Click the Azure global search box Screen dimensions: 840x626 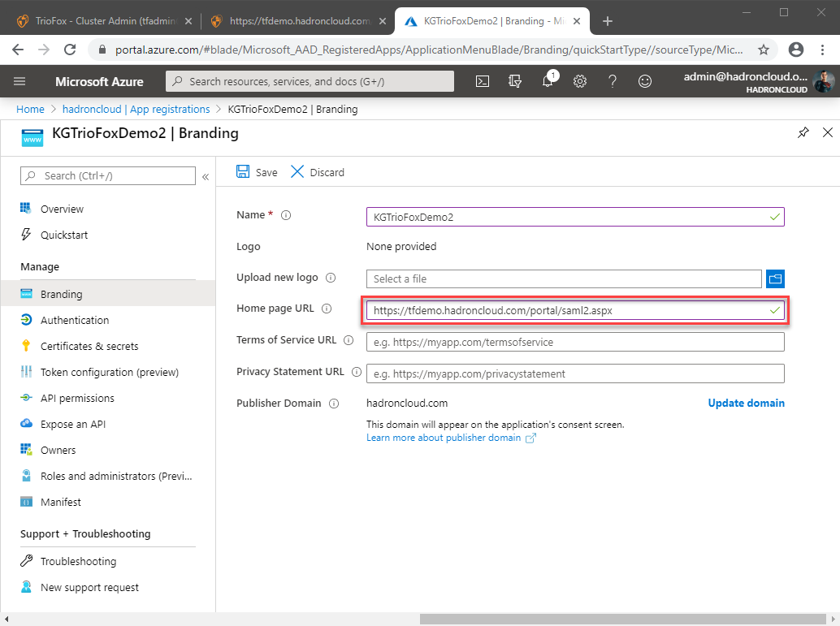point(310,81)
